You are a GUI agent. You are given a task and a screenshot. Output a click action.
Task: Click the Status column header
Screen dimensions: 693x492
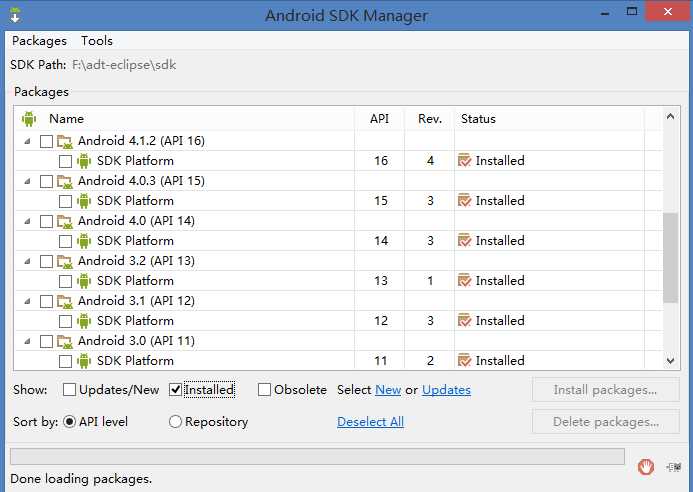pos(549,118)
